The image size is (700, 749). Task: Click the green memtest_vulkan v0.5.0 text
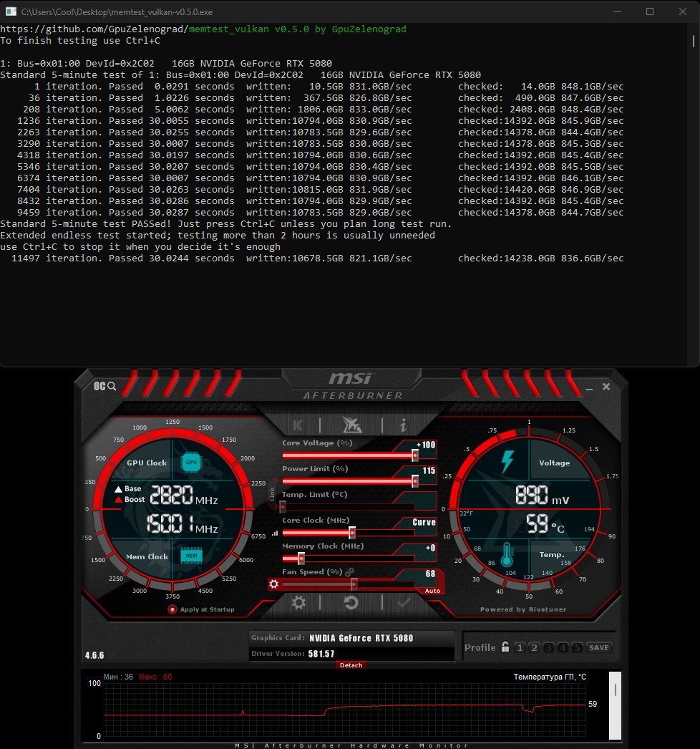tap(298, 29)
